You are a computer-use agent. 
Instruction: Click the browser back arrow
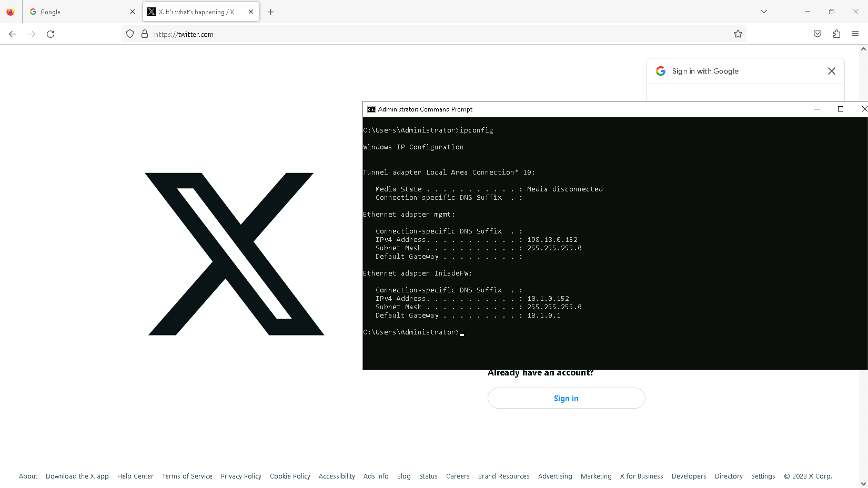(x=13, y=34)
